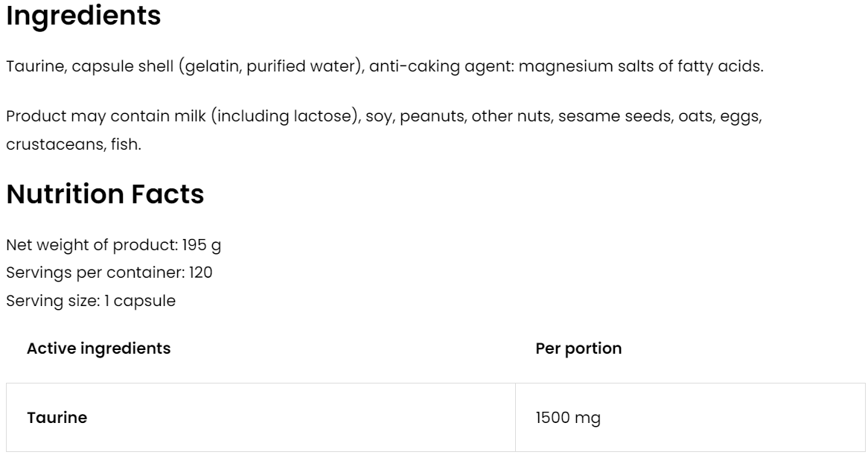The height and width of the screenshot is (455, 868).
Task: Select the Taurine row label in table
Action: pyautogui.click(x=57, y=418)
